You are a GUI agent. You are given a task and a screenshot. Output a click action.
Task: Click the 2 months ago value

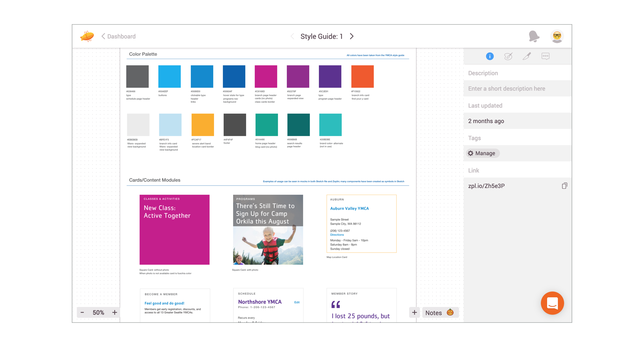click(486, 121)
